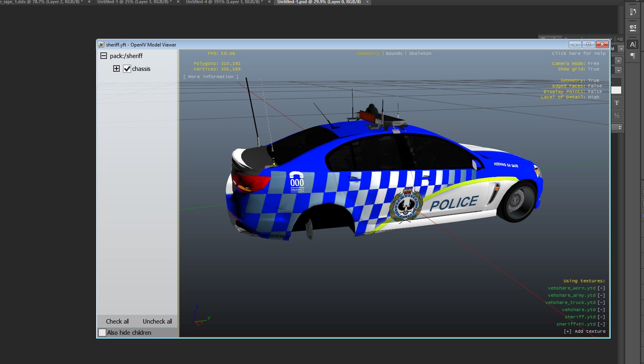Image resolution: width=644 pixels, height=364 pixels.
Task: Click the white text color swatch
Action: (616, 90)
